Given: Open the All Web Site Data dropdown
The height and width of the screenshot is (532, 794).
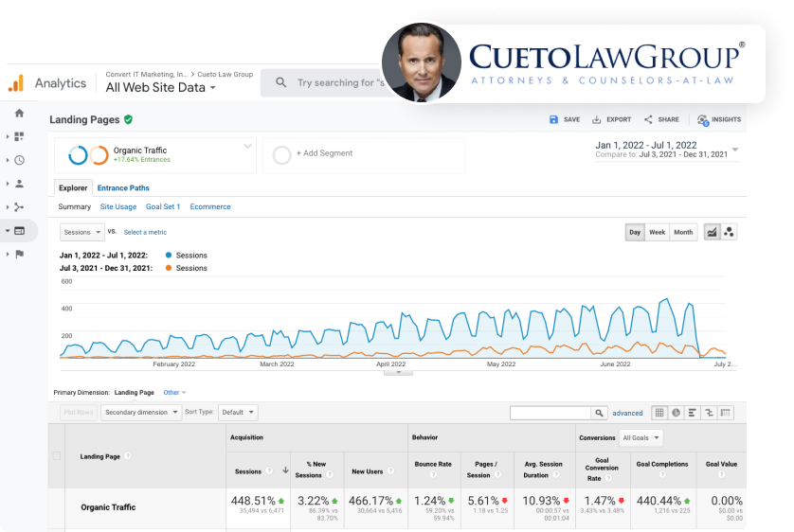Looking at the screenshot, I should pos(160,87).
